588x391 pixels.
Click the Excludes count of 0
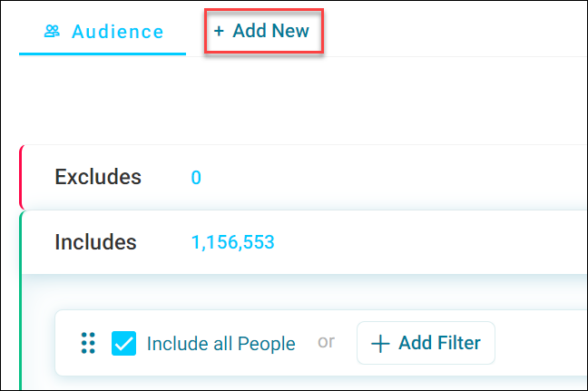[196, 177]
